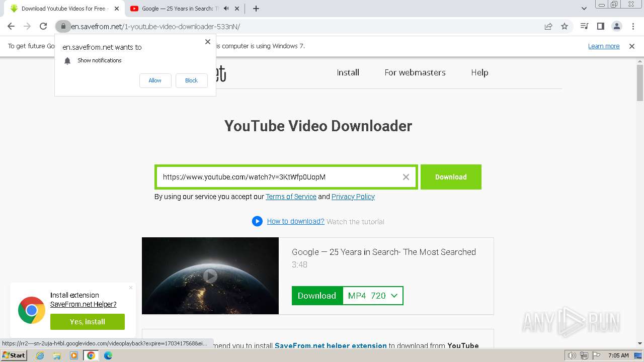Expand the MP4 720 format dropdown
The image size is (644, 362).
[373, 296]
